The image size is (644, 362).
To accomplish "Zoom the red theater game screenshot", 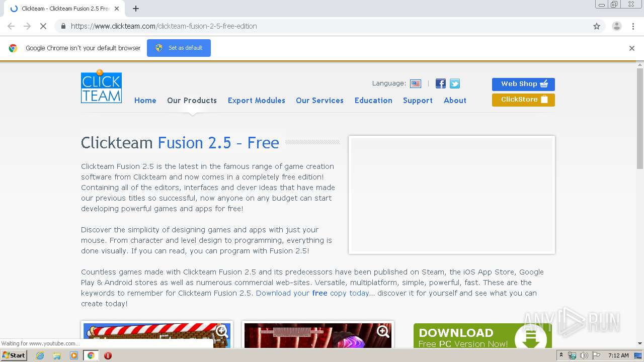I will click(x=383, y=331).
